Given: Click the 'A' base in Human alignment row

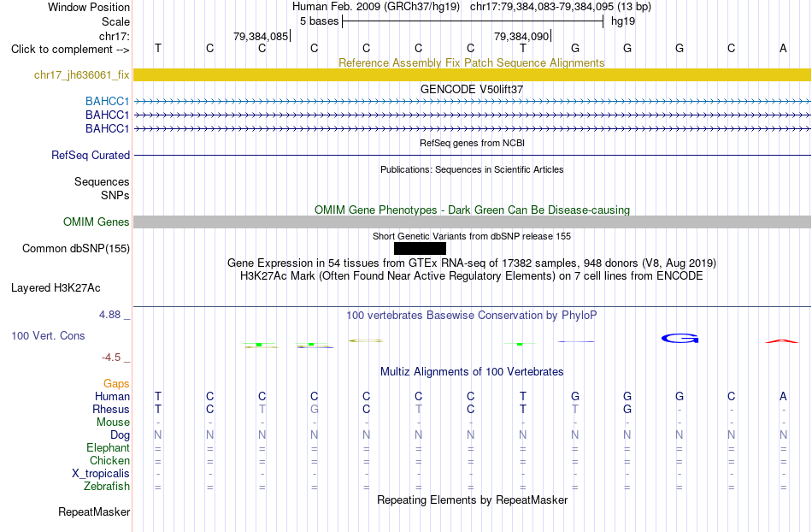Looking at the screenshot, I should (x=783, y=396).
